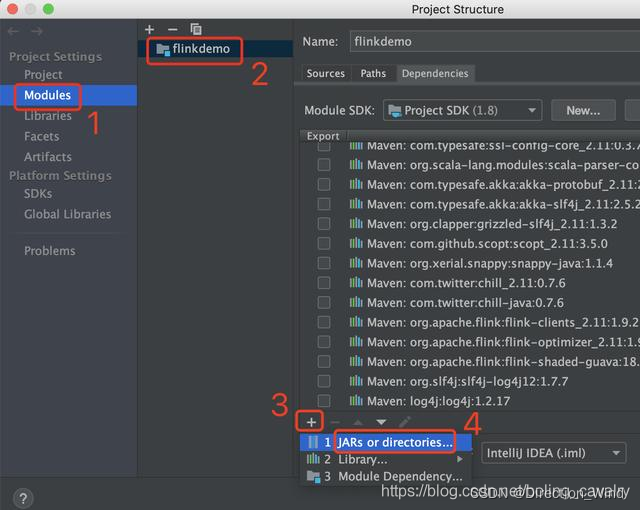
Task: Choose JARs or directories... menu entry
Action: [386, 442]
